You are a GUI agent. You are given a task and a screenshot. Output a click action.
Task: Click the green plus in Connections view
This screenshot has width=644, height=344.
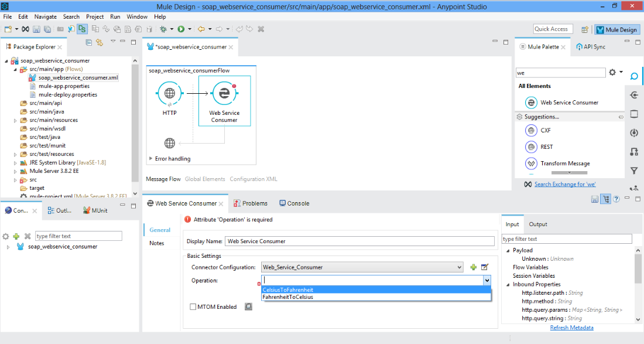[x=16, y=236]
